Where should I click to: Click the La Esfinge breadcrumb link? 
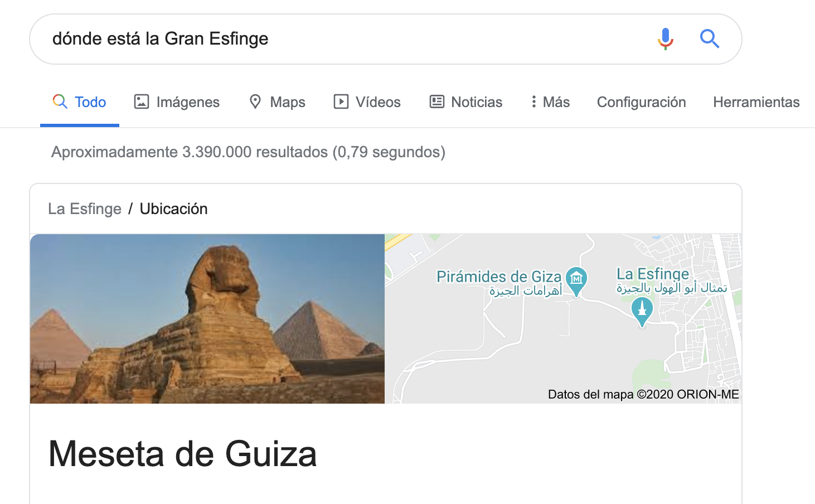click(85, 209)
